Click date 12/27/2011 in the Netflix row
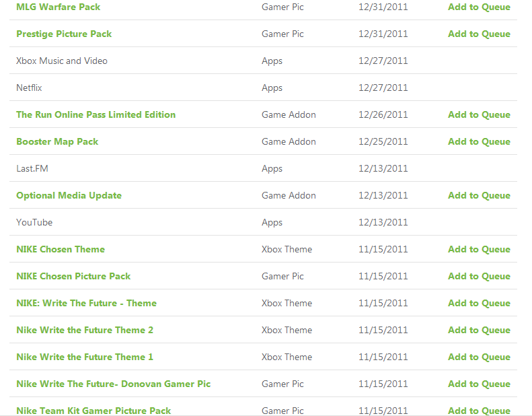Screen dimensions: 532x416 [383, 88]
